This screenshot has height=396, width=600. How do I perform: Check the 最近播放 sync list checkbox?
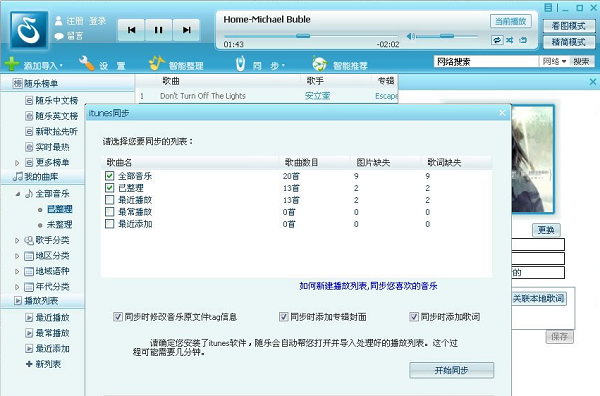pyautogui.click(x=109, y=200)
